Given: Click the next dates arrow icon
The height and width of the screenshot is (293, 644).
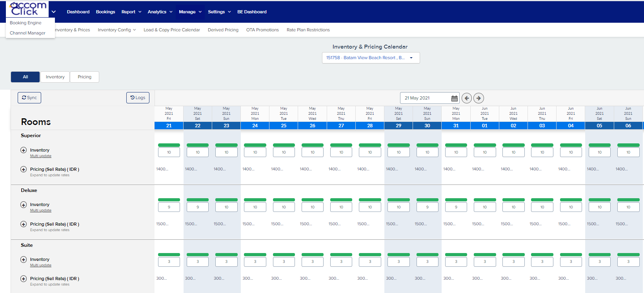Looking at the screenshot, I should (478, 98).
